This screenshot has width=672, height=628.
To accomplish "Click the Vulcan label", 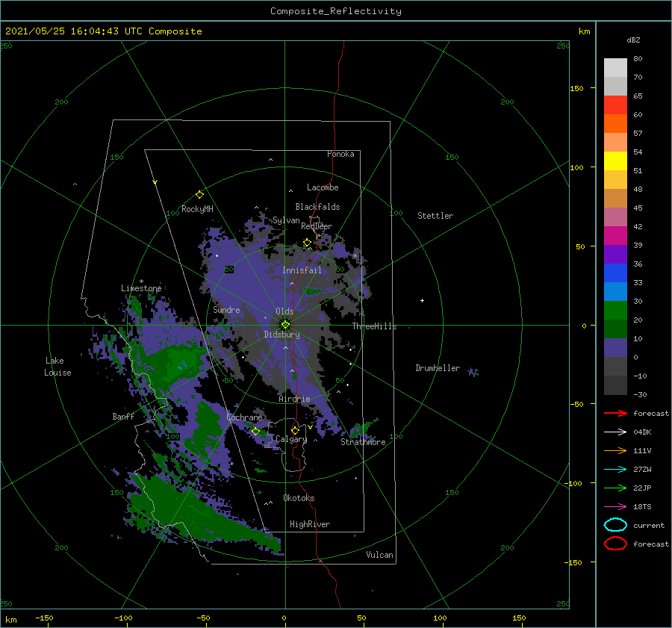I will (380, 555).
